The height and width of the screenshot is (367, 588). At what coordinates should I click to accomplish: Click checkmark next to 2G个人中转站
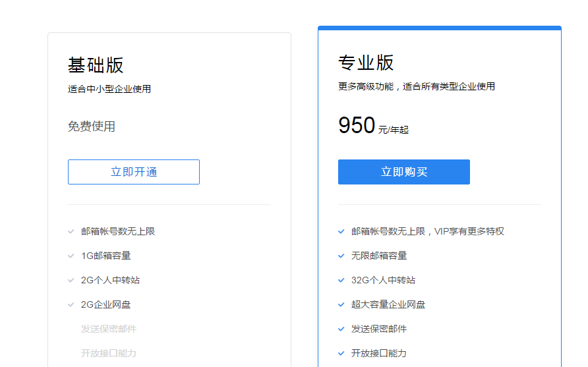click(x=71, y=281)
